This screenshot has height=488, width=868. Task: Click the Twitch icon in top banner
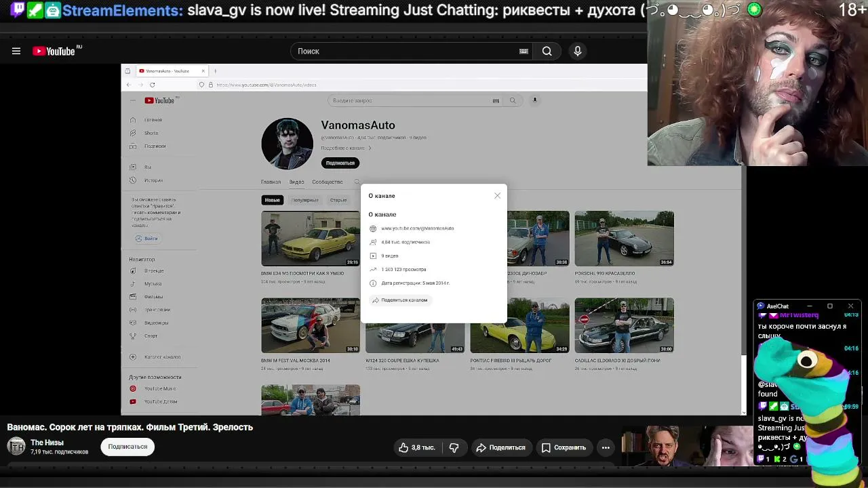(18, 10)
